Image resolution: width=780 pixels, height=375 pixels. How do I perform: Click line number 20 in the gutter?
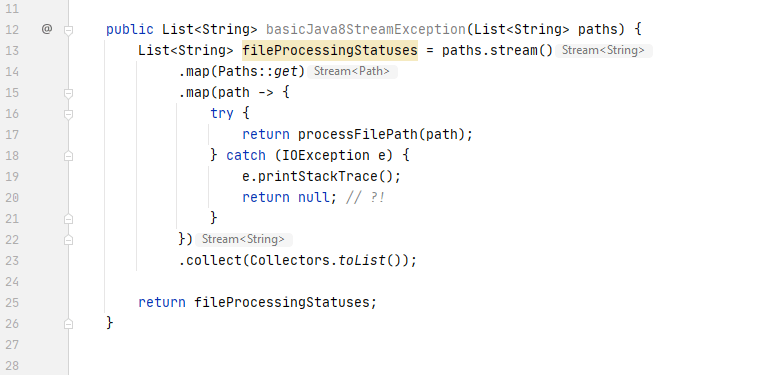click(11, 197)
